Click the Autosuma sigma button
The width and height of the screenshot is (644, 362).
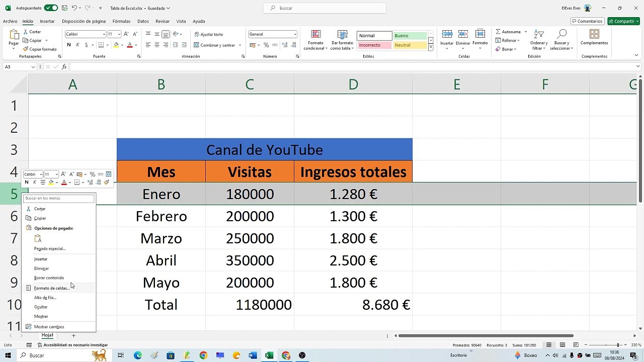point(508,32)
